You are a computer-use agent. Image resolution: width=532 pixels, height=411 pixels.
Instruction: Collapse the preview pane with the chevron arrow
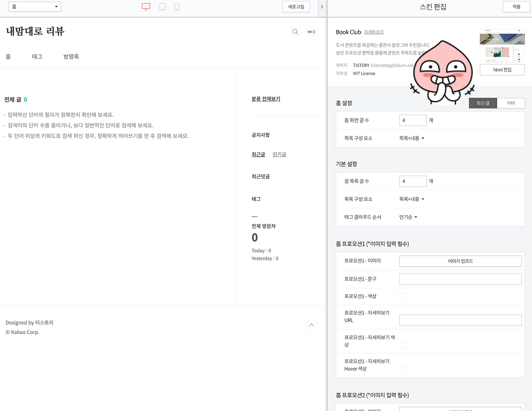coord(322,7)
